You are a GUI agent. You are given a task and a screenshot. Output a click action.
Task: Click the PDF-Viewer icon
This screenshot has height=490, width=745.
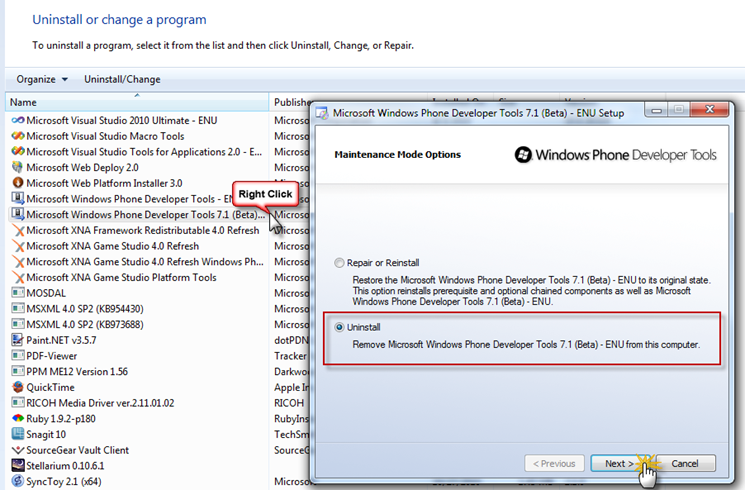pyautogui.click(x=18, y=355)
